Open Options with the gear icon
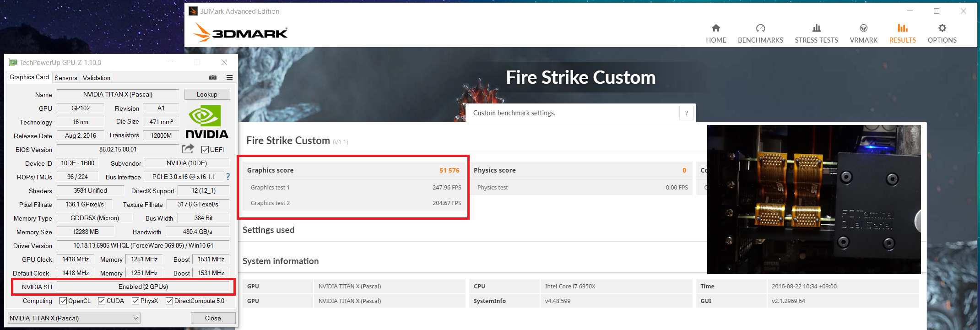This screenshot has width=980, height=330. coord(942,28)
